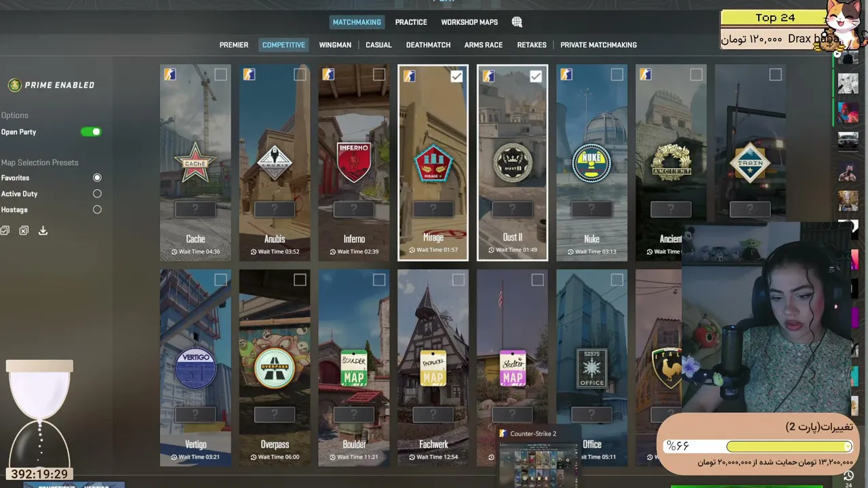Check the Vertigo map checkbox
868x488 pixels.
(220, 280)
